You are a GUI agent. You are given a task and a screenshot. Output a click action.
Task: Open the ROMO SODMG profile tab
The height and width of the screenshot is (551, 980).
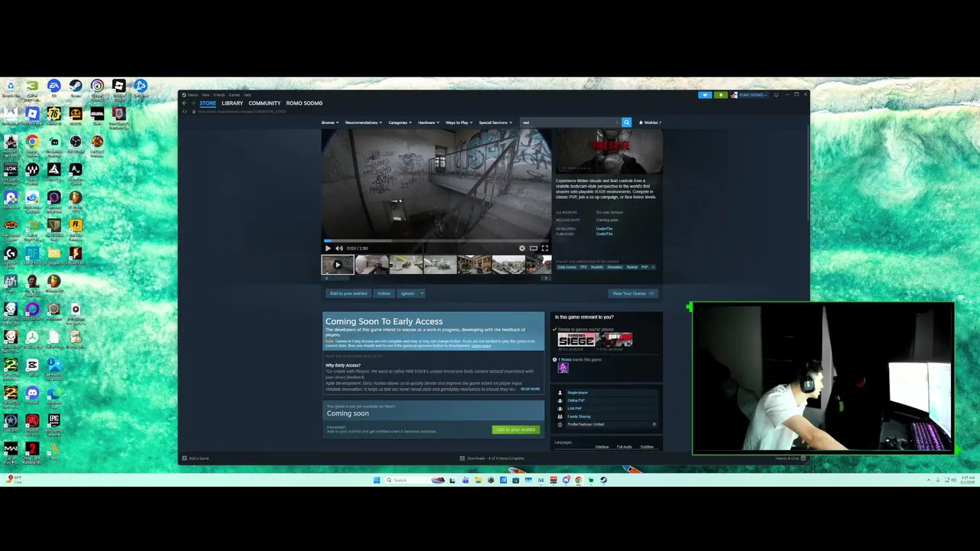(x=304, y=103)
